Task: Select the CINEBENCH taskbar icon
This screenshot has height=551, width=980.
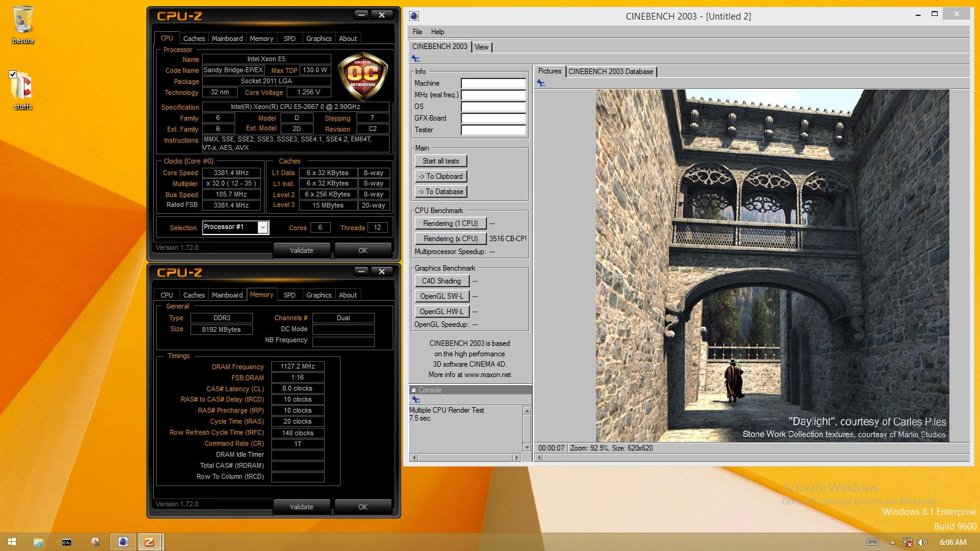Action: (x=123, y=542)
